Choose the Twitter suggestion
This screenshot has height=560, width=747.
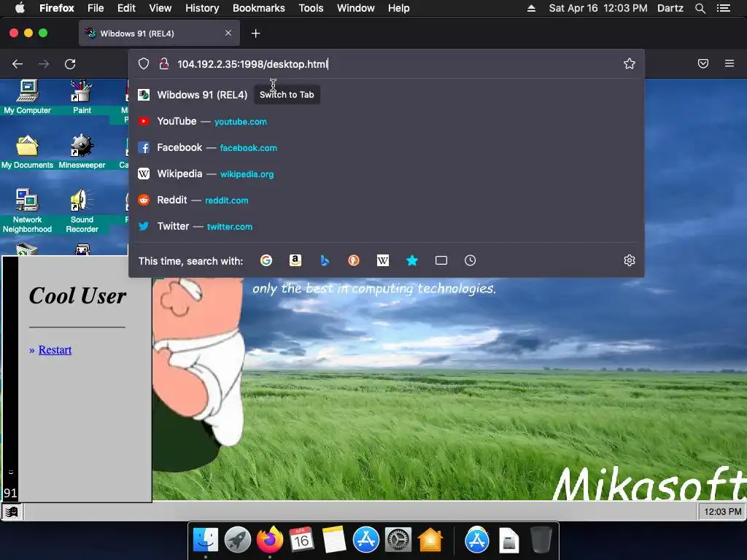(387, 226)
